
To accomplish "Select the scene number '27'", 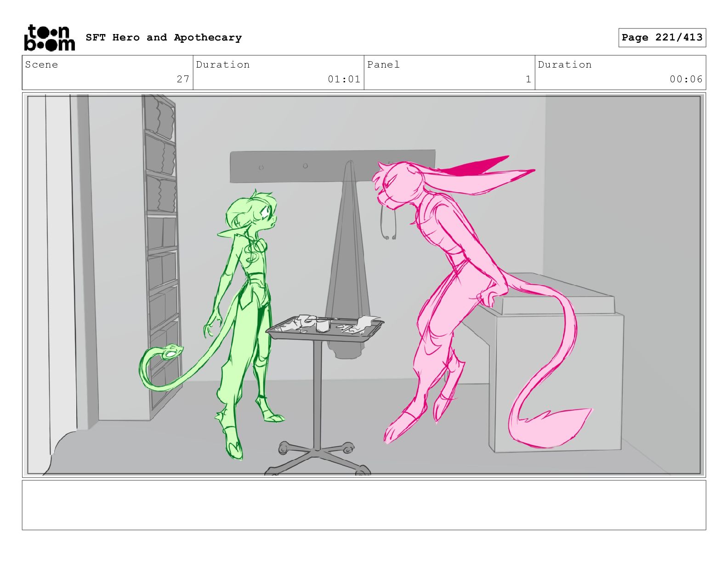I will click(183, 79).
